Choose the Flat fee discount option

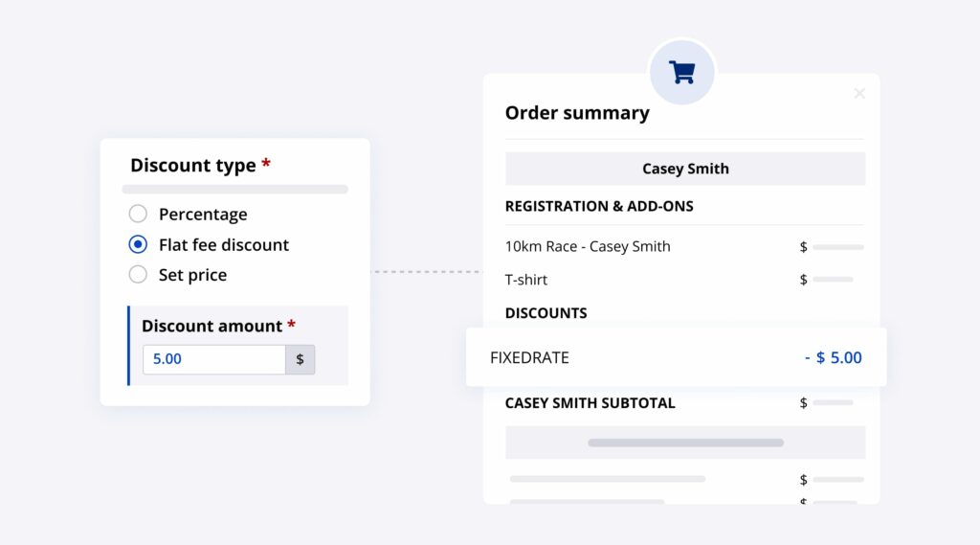click(x=139, y=244)
